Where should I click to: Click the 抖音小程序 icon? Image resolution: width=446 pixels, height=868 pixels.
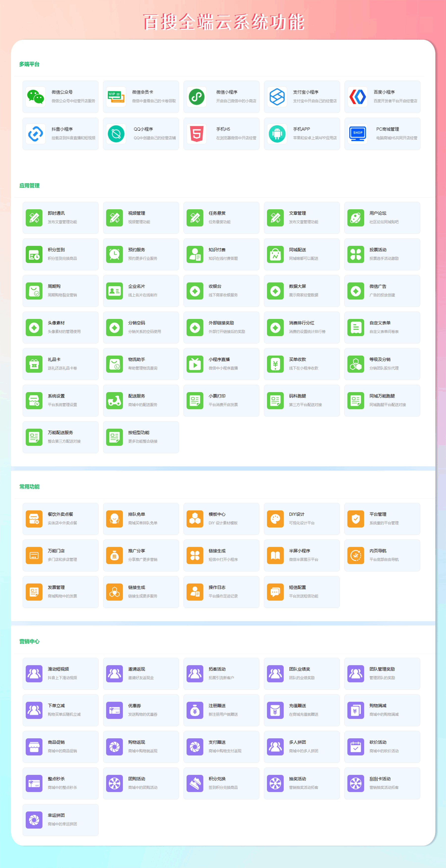point(36,134)
